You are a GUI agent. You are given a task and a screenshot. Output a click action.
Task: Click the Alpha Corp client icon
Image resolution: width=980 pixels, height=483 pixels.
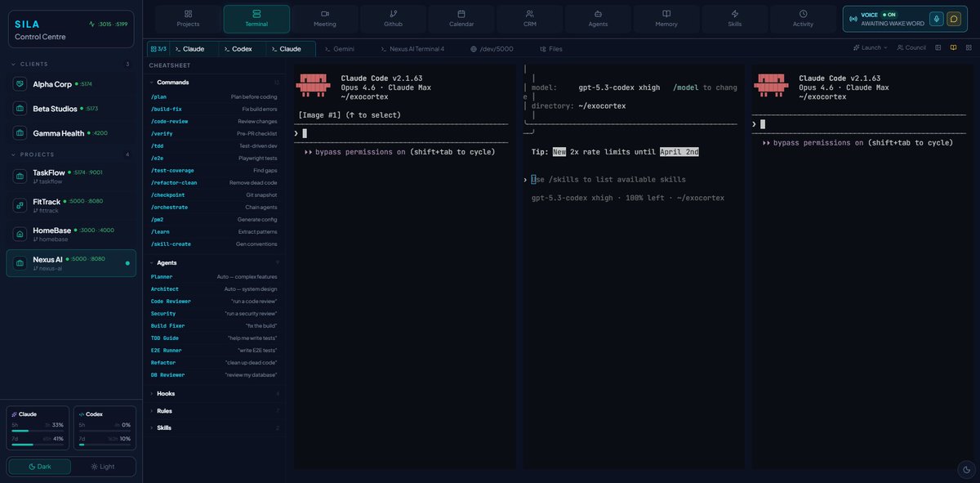tap(20, 84)
